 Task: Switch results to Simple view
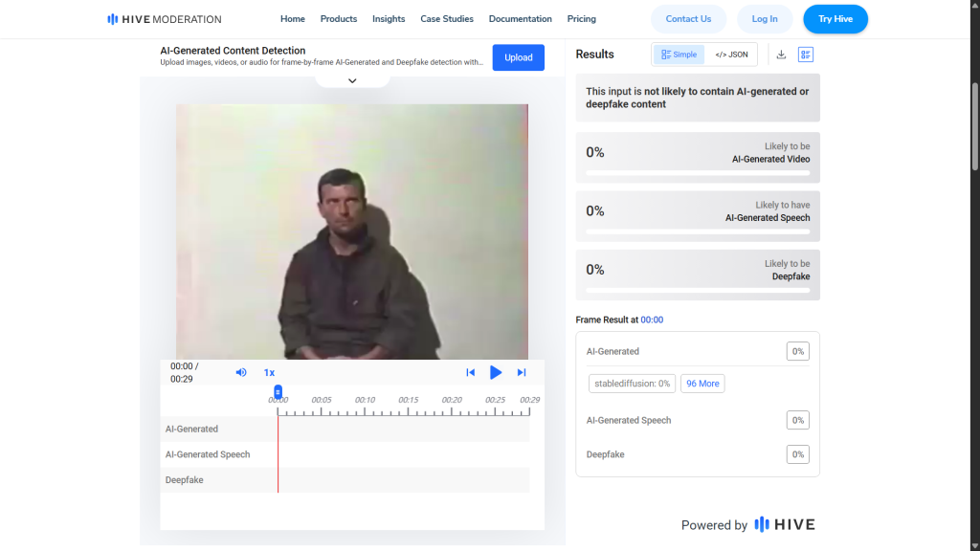coord(679,55)
